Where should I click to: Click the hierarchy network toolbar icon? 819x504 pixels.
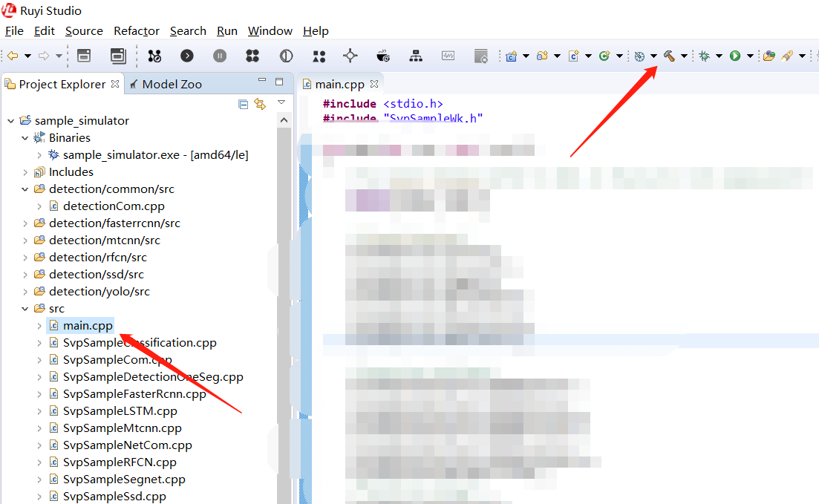pos(416,56)
